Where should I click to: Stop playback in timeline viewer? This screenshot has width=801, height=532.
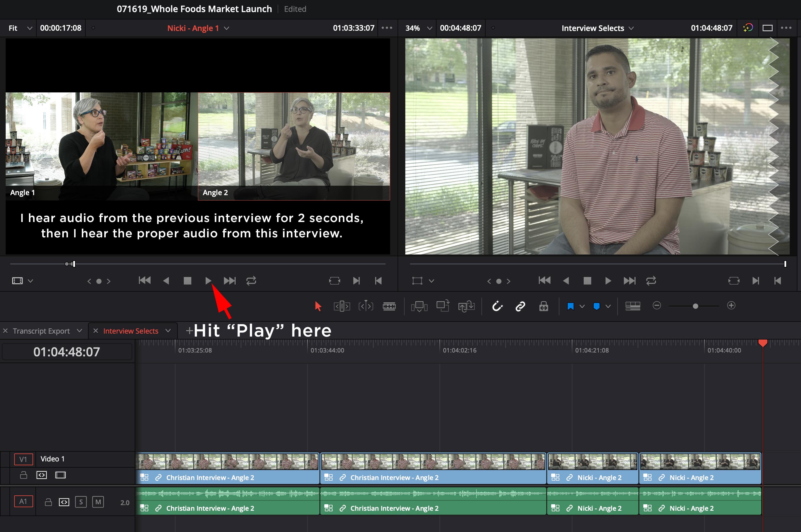click(587, 280)
